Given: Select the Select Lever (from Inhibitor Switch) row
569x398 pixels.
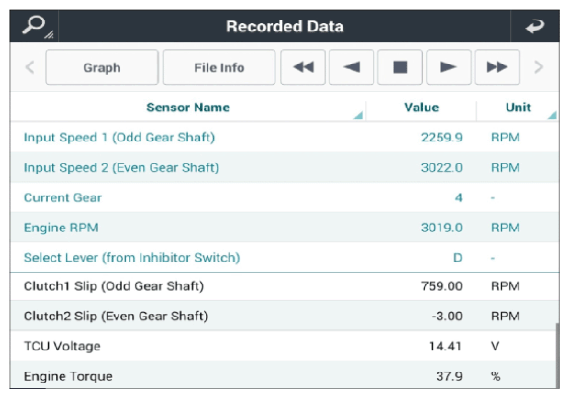Looking at the screenshot, I should (284, 258).
